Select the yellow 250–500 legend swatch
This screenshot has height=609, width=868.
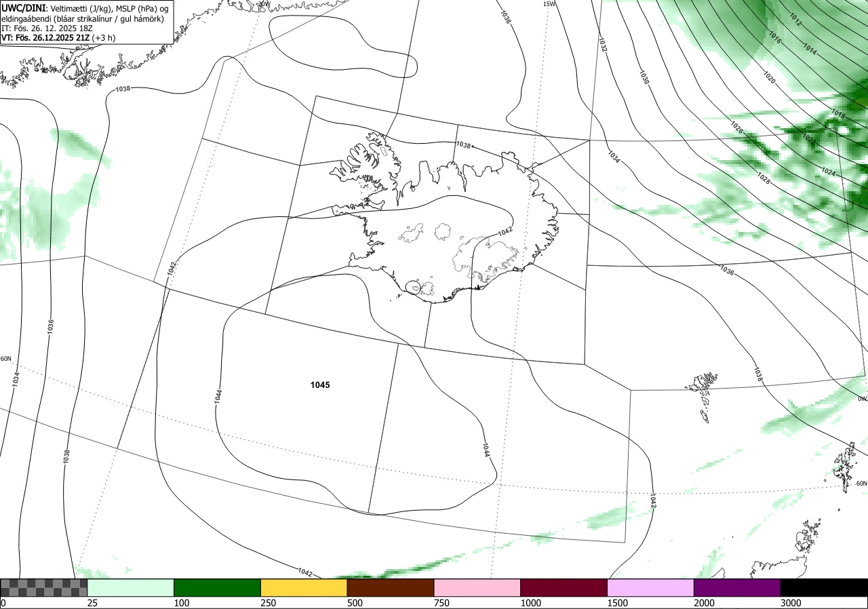[x=304, y=587]
